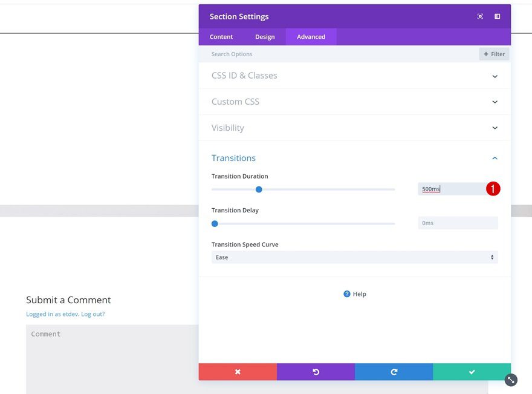The image size is (532, 394).
Task: Click the Filter button
Action: click(x=494, y=54)
